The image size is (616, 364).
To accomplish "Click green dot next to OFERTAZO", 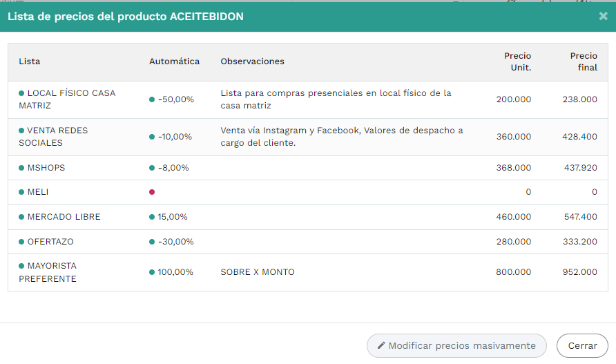I will coord(21,242).
